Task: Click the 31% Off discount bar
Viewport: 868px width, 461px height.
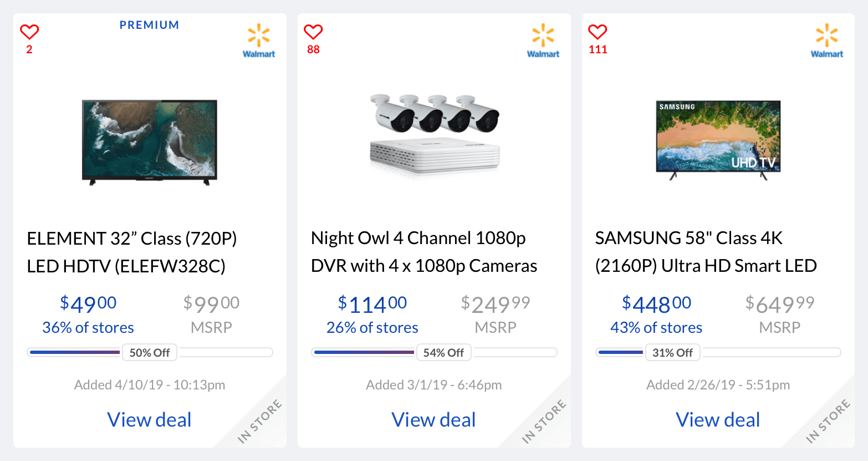Action: [x=718, y=352]
